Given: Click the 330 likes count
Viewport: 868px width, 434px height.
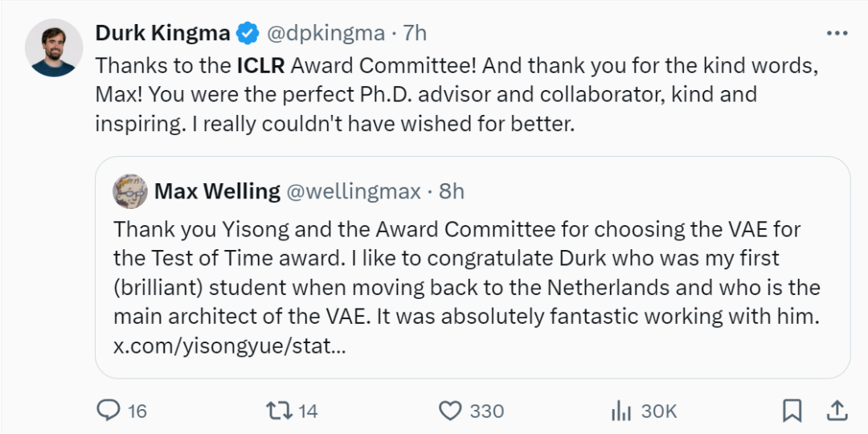Looking at the screenshot, I should pyautogui.click(x=485, y=411).
